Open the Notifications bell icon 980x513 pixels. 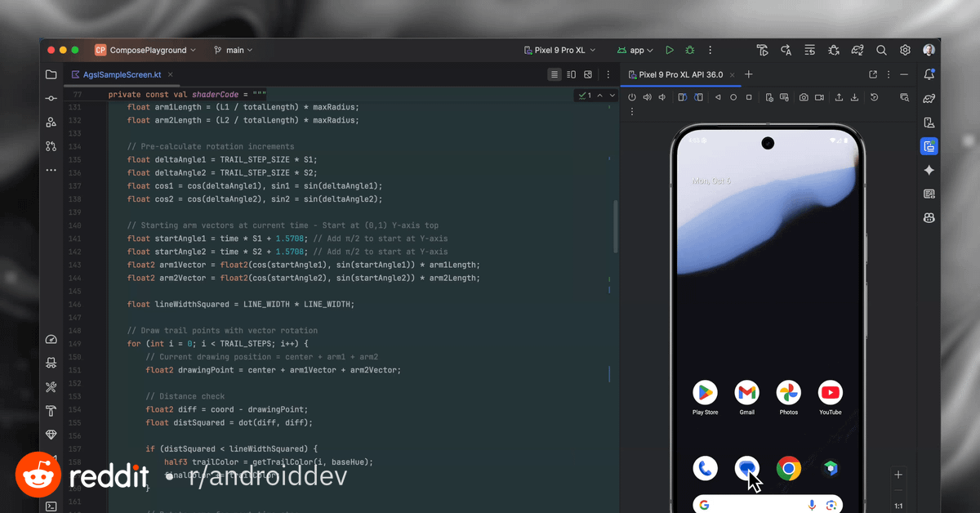pos(929,74)
